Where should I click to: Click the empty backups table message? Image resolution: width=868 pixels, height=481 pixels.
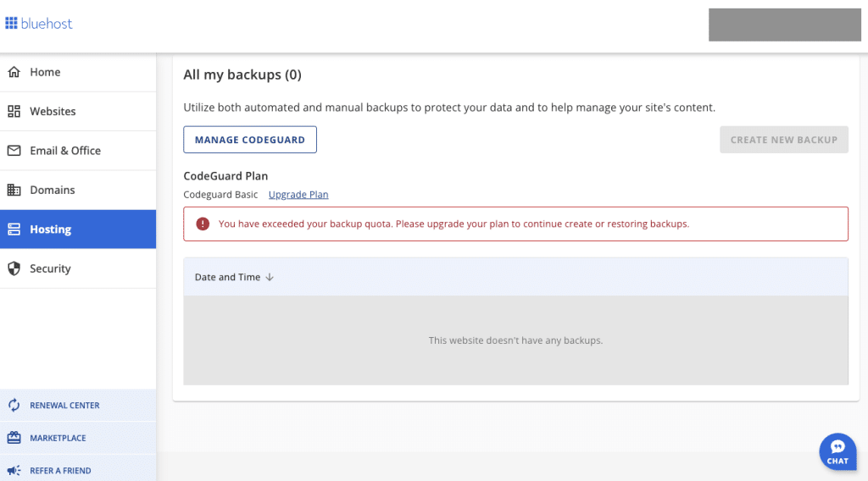coord(515,340)
